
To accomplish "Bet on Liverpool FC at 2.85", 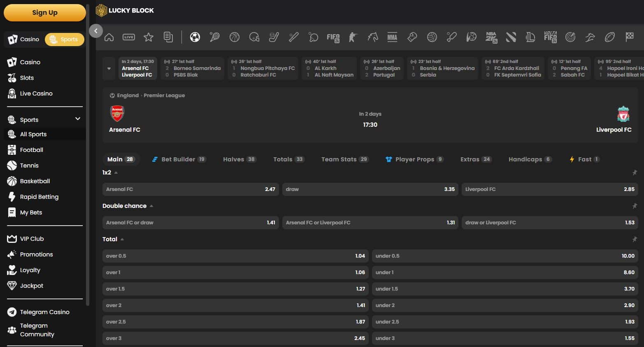I will pyautogui.click(x=550, y=189).
